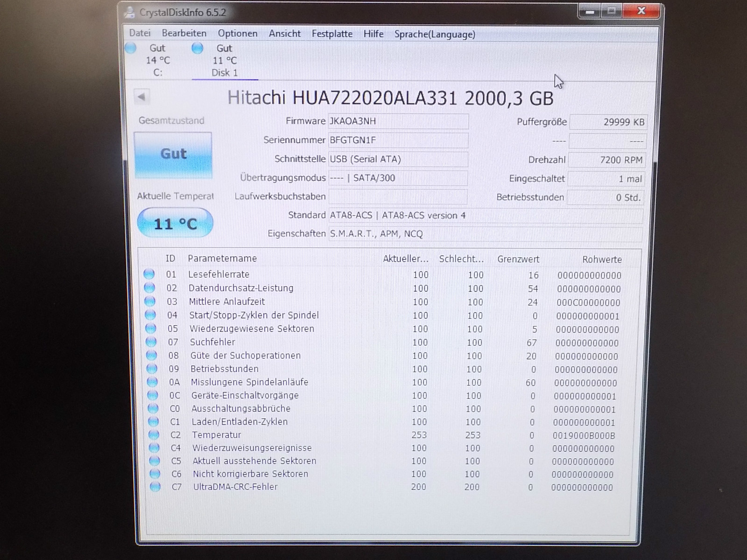This screenshot has height=560, width=747.
Task: Click the Parametername column header
Action: coord(222,258)
